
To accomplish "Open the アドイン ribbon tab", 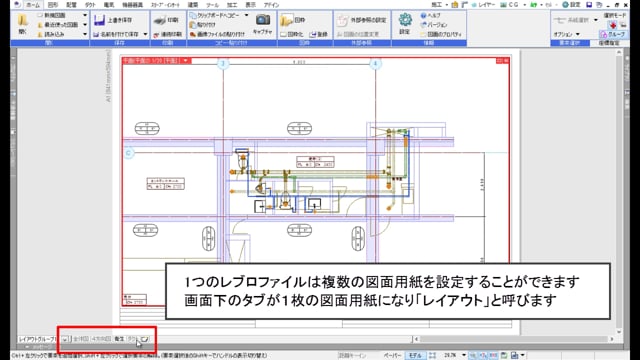I will click(x=271, y=5).
